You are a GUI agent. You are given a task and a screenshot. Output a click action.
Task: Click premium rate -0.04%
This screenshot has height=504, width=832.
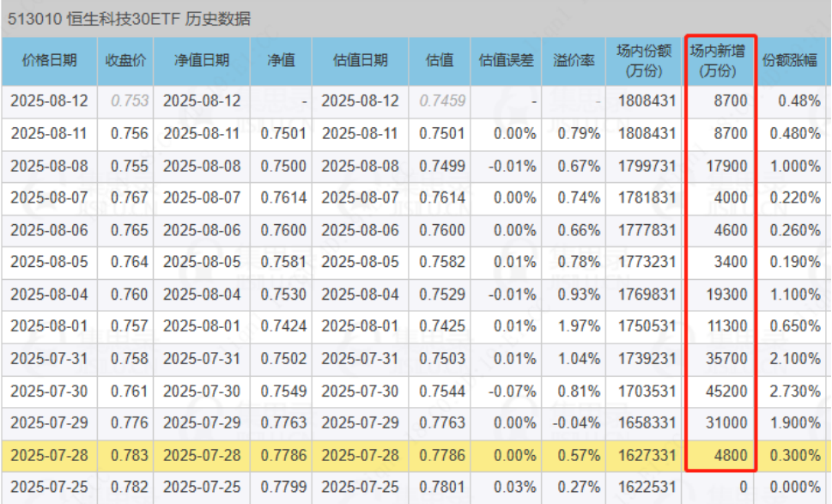click(576, 423)
